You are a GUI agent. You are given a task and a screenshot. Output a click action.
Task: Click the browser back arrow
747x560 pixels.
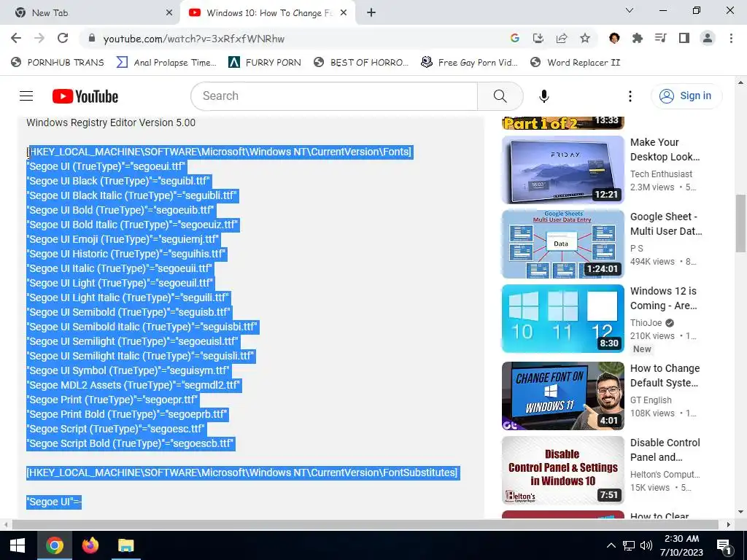point(16,38)
